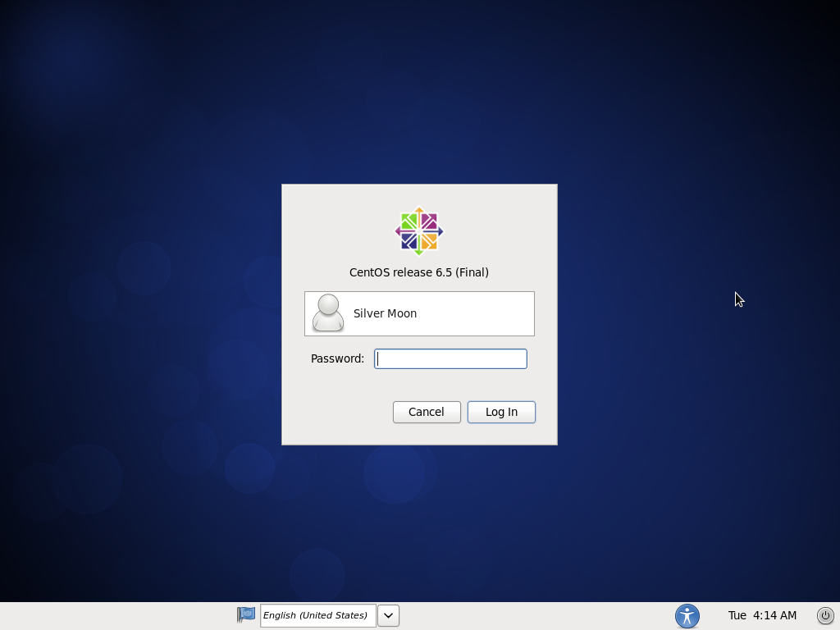This screenshot has width=840, height=630.
Task: Click empty space right of Silver Moon name
Action: pyautogui.click(x=484, y=313)
